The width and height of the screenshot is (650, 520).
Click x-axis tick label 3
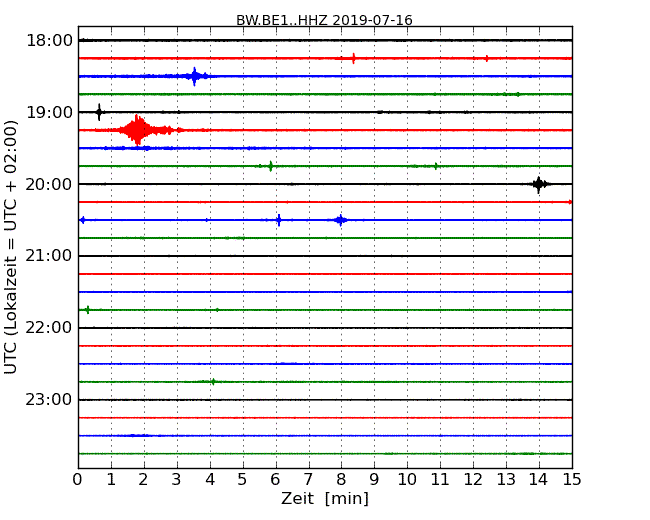[177, 480]
